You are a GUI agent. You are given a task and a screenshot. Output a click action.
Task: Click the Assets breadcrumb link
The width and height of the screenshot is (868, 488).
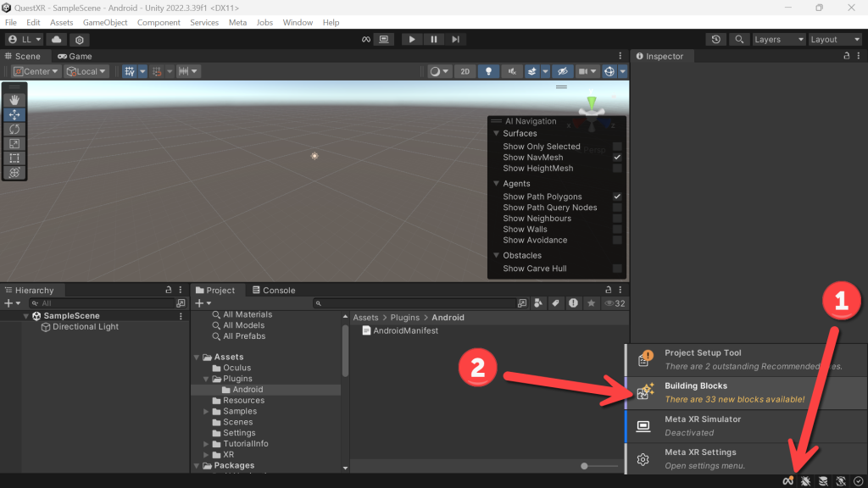tap(366, 318)
